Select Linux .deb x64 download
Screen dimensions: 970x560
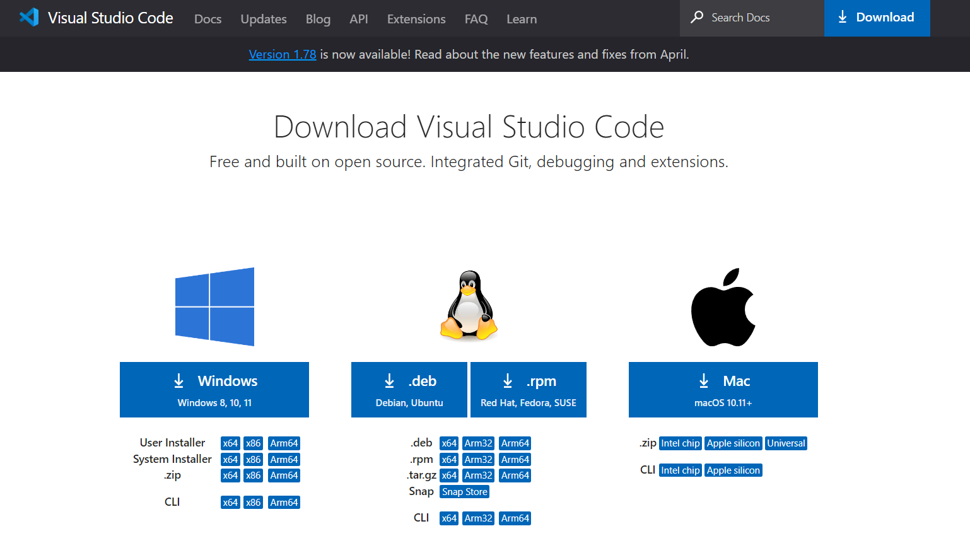tap(449, 443)
